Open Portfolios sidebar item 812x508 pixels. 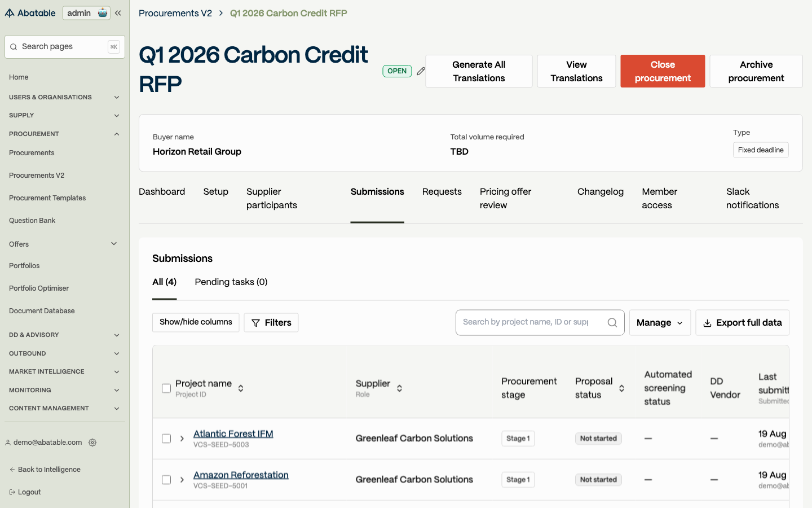coord(24,266)
